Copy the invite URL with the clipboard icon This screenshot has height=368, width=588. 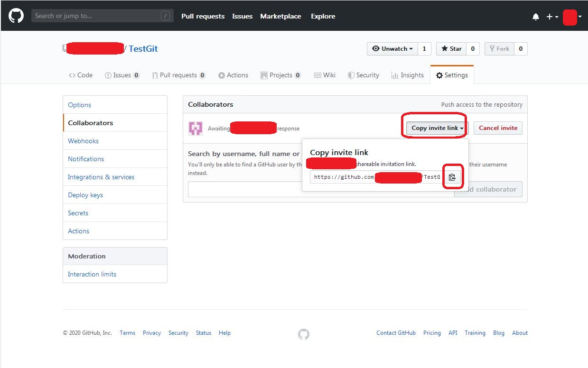coord(452,177)
